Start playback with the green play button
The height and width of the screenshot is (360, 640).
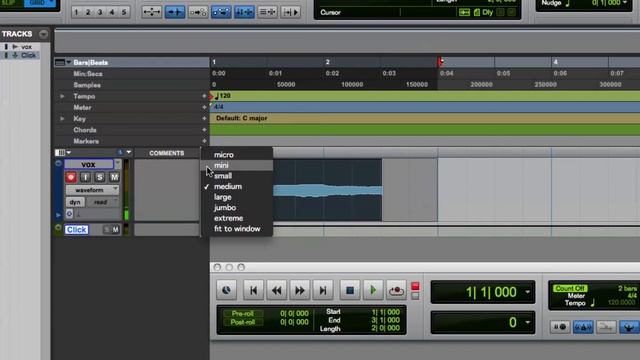click(x=373, y=290)
